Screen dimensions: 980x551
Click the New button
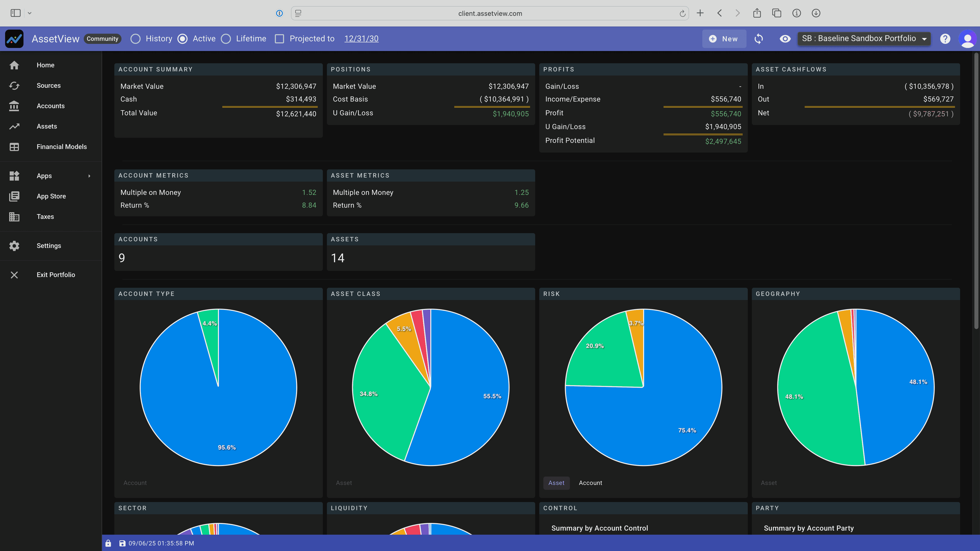tap(724, 39)
